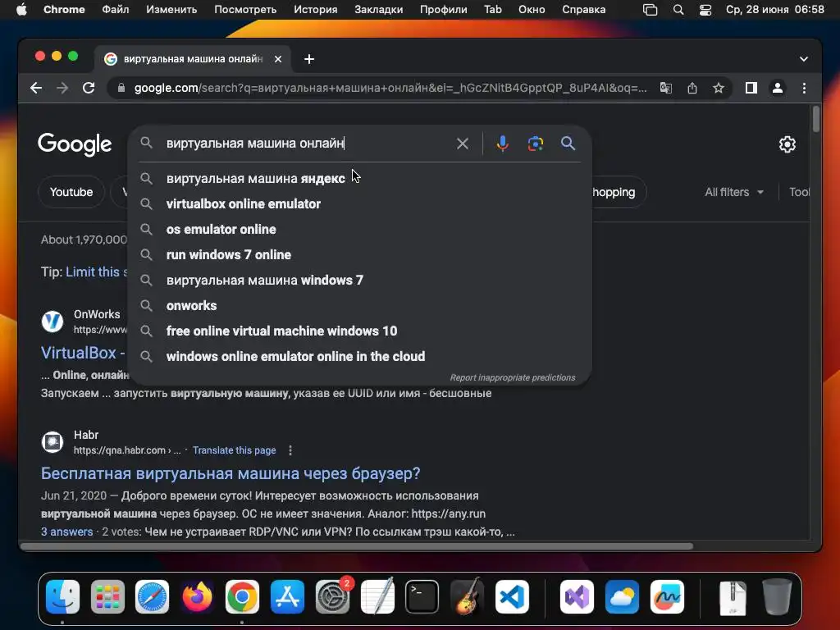
Task: Select the Youtube filter chip
Action: [x=71, y=192]
